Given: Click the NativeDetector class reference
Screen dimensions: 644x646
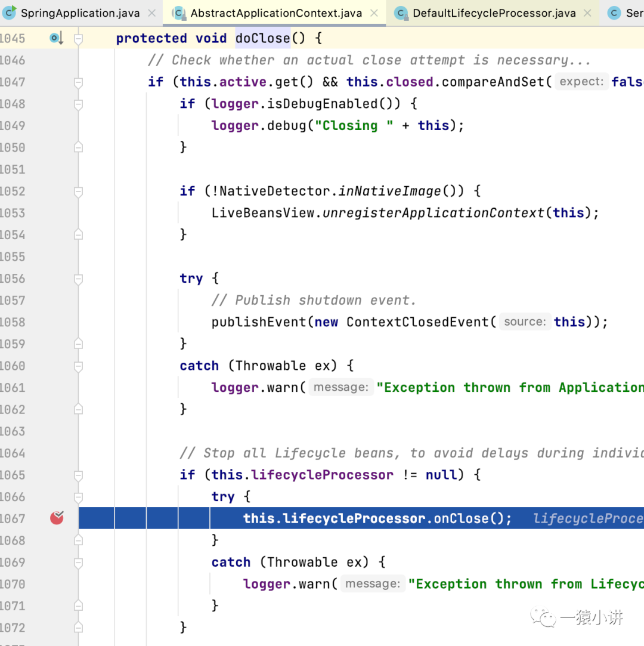Looking at the screenshot, I should click(x=275, y=191).
